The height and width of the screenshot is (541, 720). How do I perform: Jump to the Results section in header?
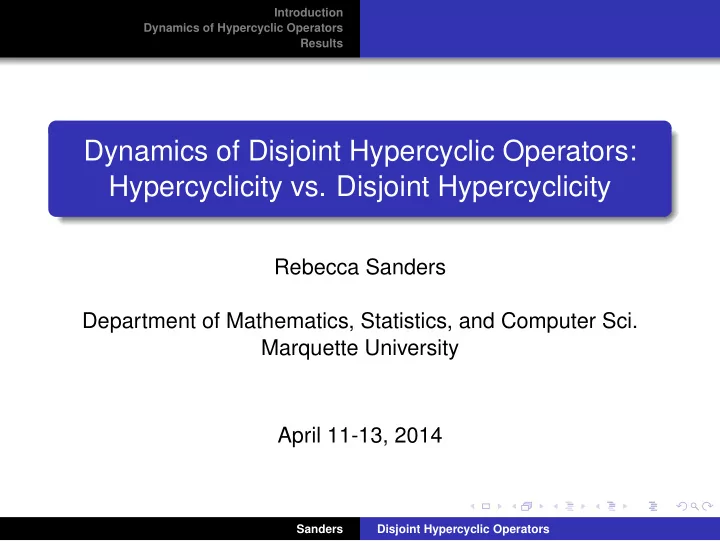tap(321, 43)
